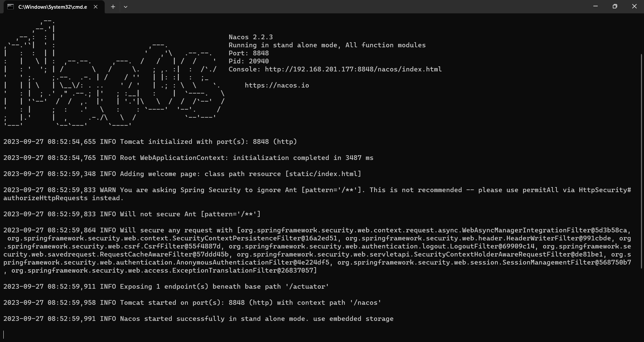Viewport: 644px width, 342px height.
Task: Open the https://nacos.io link
Action: [277, 85]
